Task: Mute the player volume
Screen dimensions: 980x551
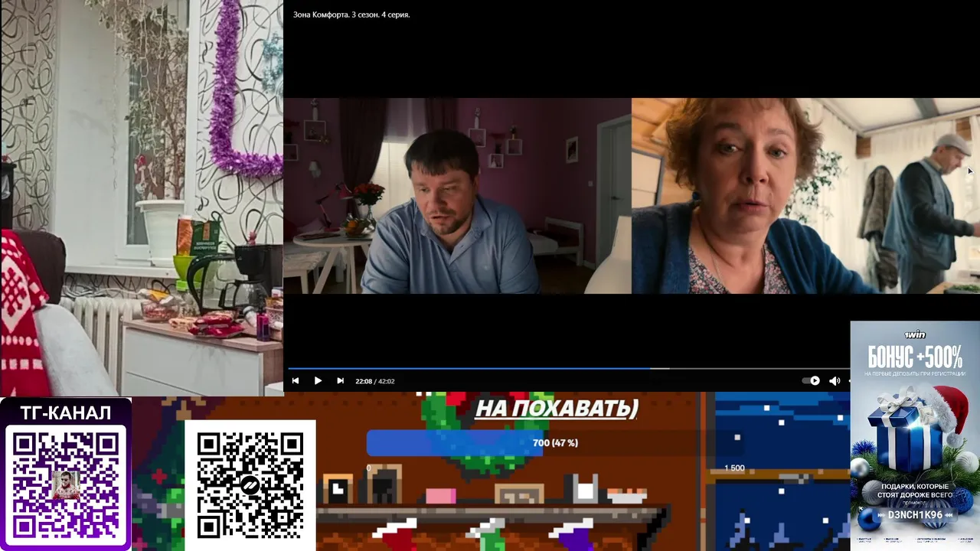Action: 835,381
